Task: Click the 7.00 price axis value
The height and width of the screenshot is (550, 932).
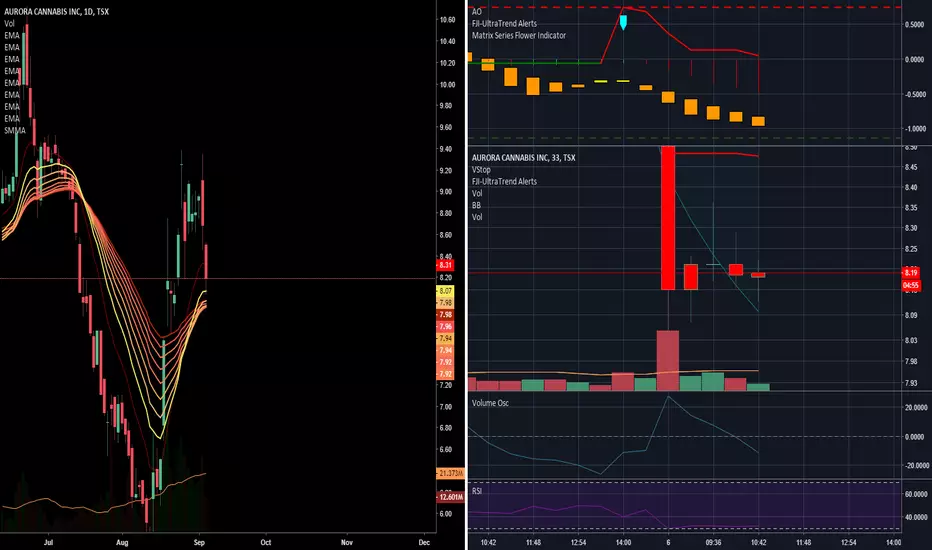Action: click(446, 407)
